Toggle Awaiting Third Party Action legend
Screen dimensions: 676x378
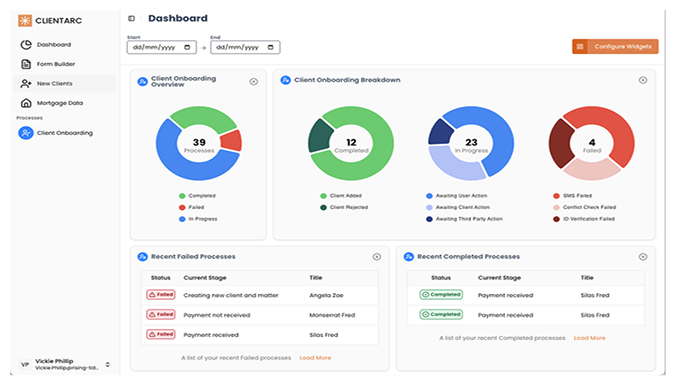click(464, 219)
